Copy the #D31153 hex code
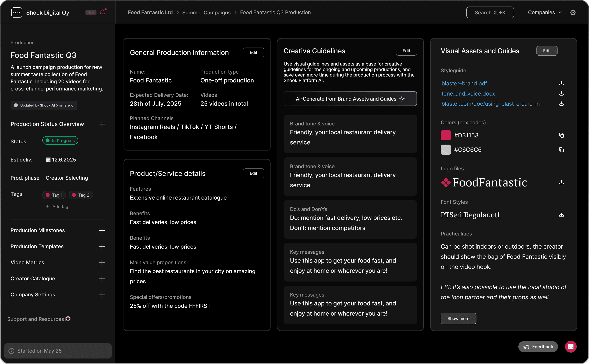Screen dimensions: 589x364 [x=561, y=135]
